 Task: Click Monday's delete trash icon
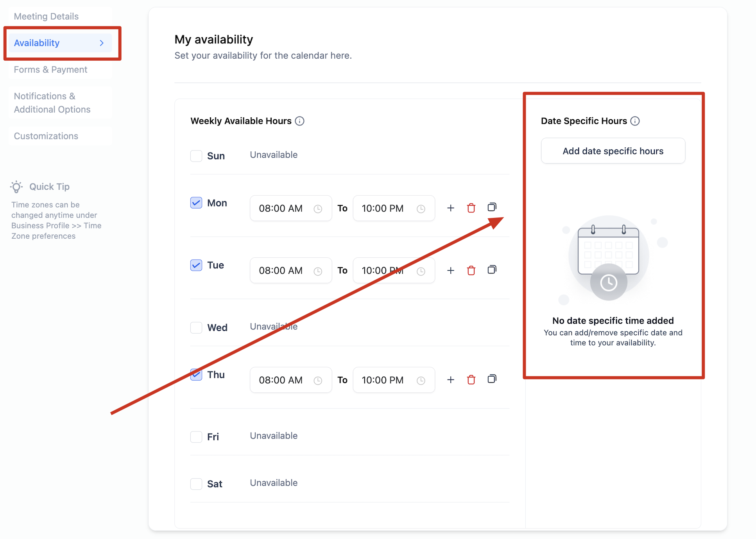click(x=471, y=208)
